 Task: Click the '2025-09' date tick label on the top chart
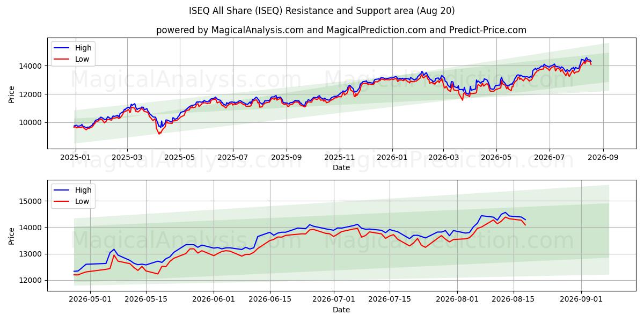click(x=286, y=158)
